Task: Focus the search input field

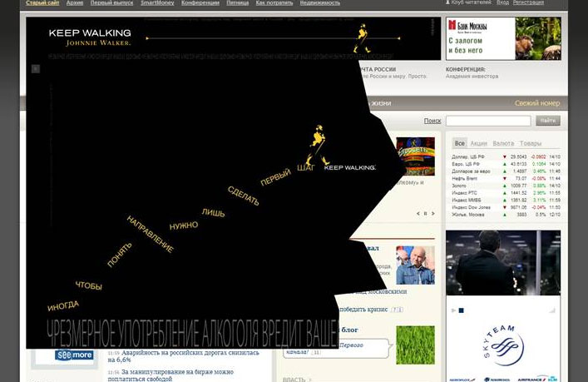Action: point(488,121)
